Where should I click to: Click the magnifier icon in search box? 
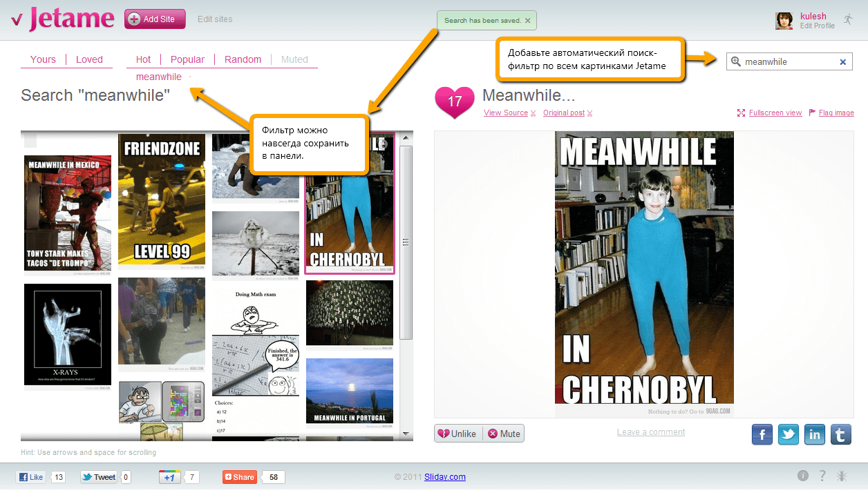click(736, 61)
